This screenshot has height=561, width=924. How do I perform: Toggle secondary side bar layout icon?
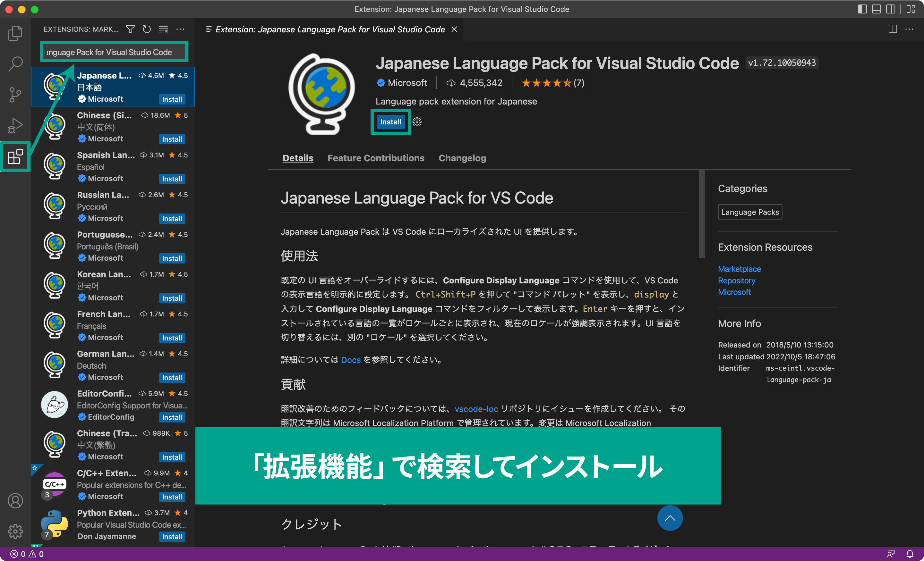[891, 9]
